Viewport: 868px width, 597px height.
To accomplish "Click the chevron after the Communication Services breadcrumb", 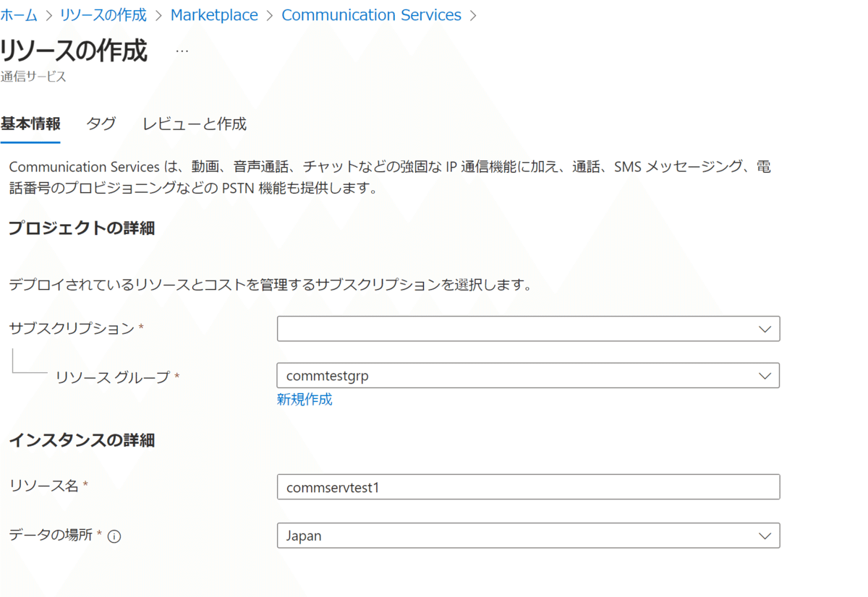I will pos(474,15).
